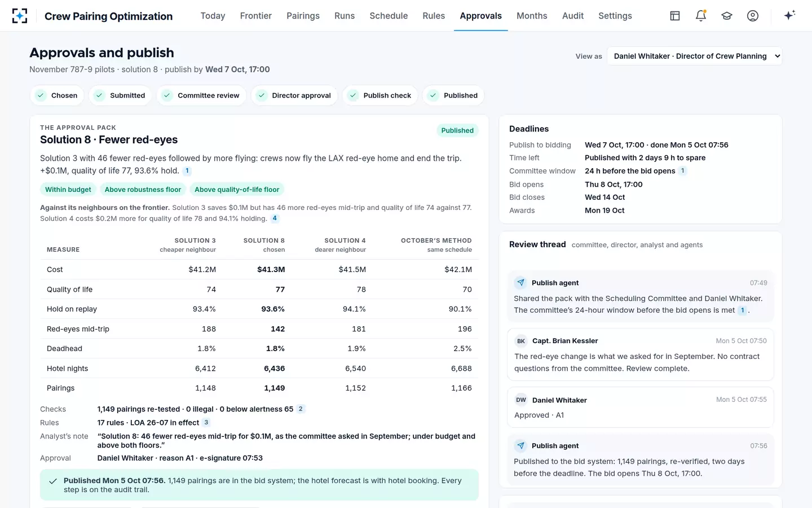The height and width of the screenshot is (508, 812).
Task: Open the layout panel icon in header
Action: [x=675, y=16]
